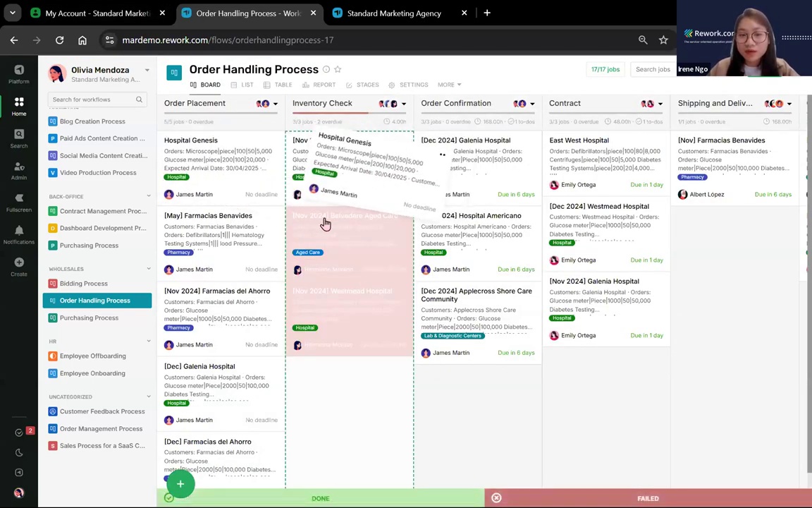812x508 pixels.
Task: Open the tasks icon with badge 2
Action: click(19, 433)
